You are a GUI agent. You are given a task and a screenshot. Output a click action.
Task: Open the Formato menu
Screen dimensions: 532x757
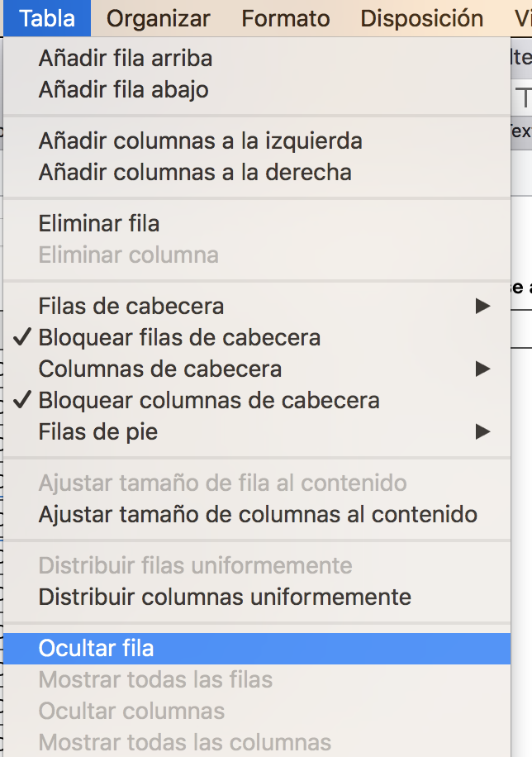coord(286,18)
